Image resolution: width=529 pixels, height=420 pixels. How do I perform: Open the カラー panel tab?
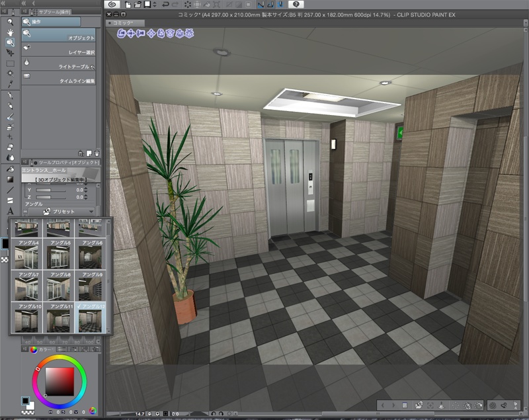(43, 349)
